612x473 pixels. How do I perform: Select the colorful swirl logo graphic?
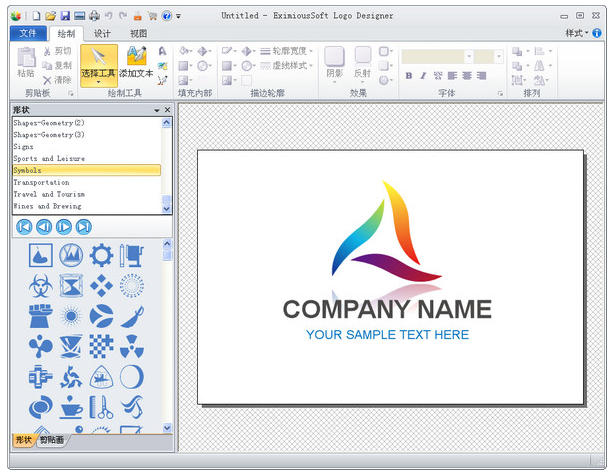pos(386,231)
